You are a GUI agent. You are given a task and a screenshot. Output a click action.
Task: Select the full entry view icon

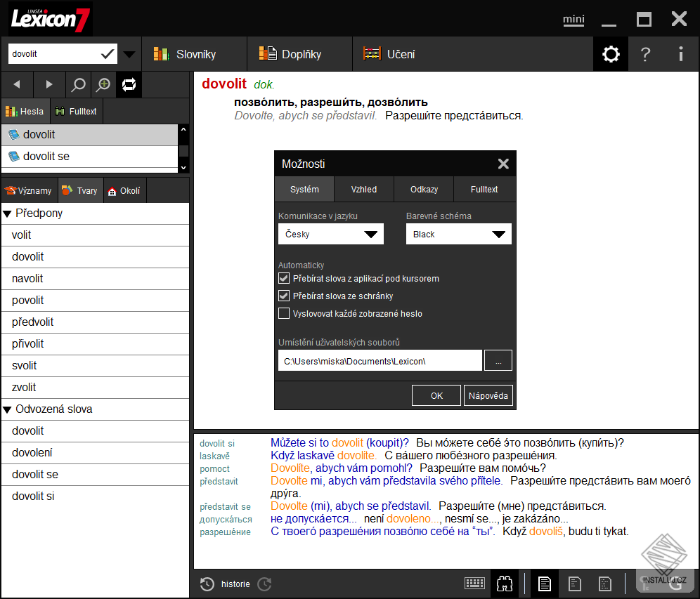click(544, 584)
